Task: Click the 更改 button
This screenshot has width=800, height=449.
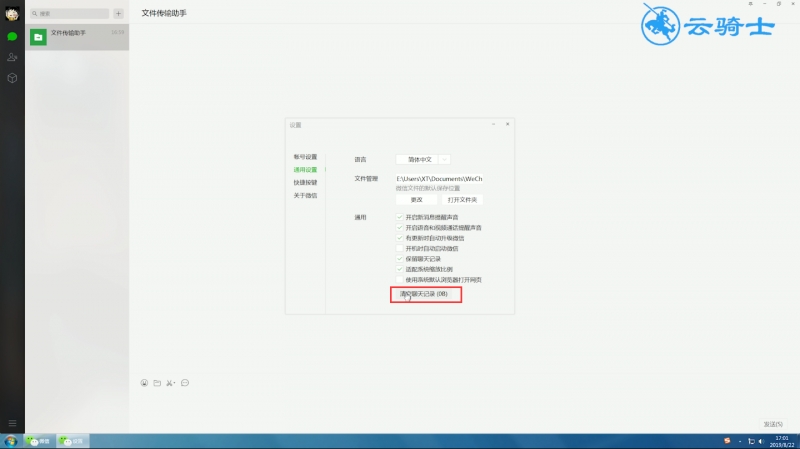Action: (x=416, y=200)
